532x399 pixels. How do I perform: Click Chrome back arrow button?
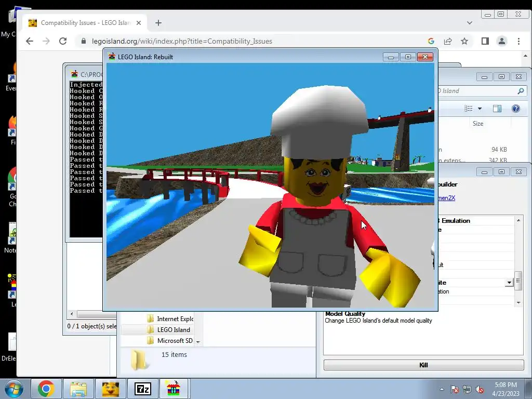[30, 41]
